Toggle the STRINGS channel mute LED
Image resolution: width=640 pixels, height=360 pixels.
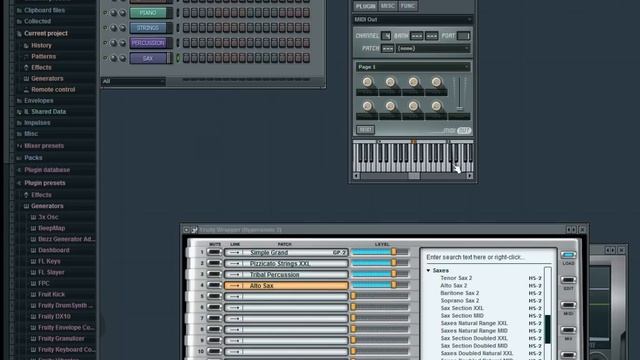point(105,28)
